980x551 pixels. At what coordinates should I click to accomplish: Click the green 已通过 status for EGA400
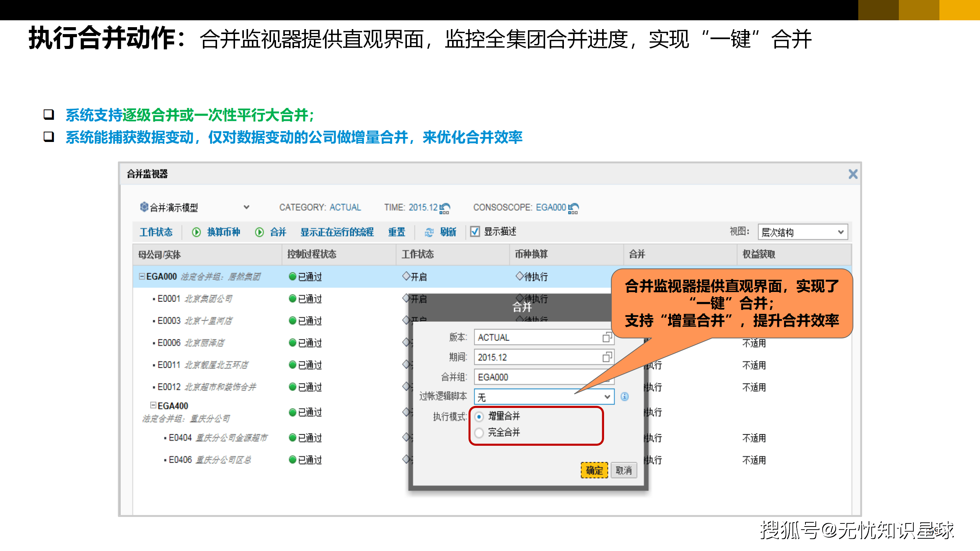click(305, 412)
